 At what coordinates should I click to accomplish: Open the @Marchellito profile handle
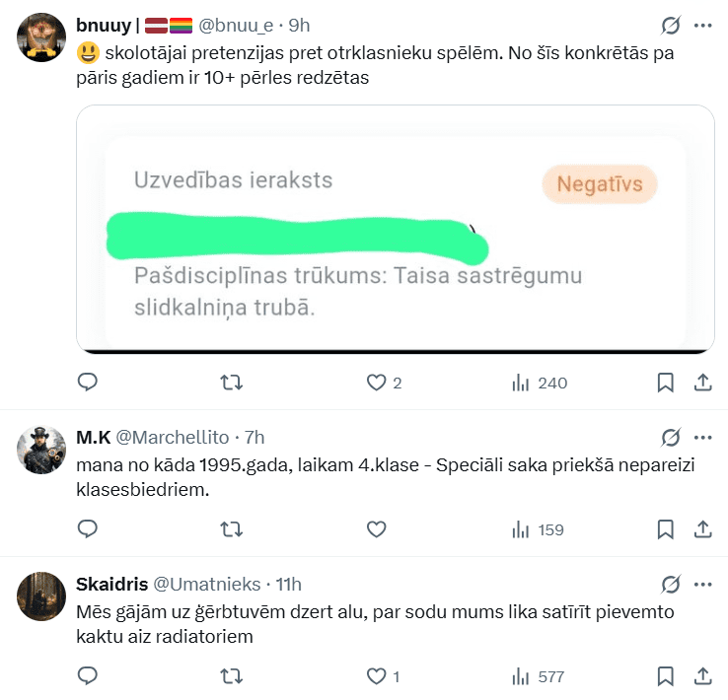pyautogui.click(x=173, y=437)
